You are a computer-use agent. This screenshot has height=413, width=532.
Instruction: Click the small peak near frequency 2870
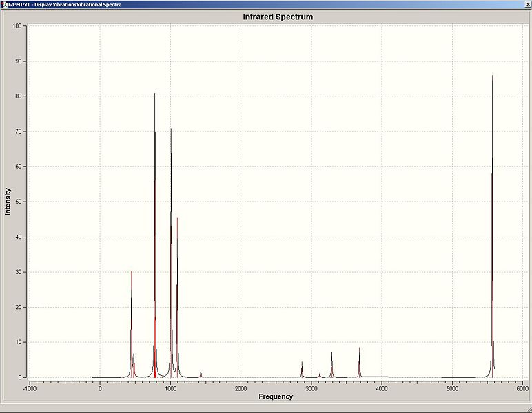[x=302, y=370]
